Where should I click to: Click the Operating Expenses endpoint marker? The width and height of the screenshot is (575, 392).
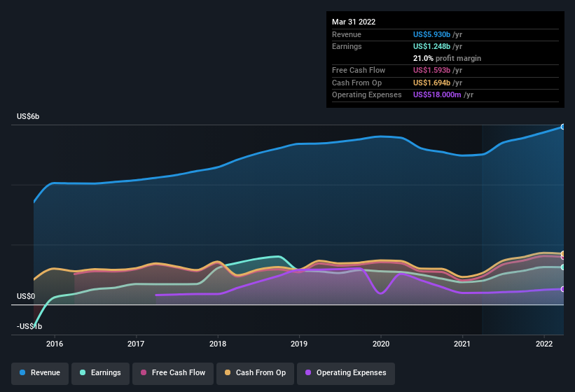(563, 289)
